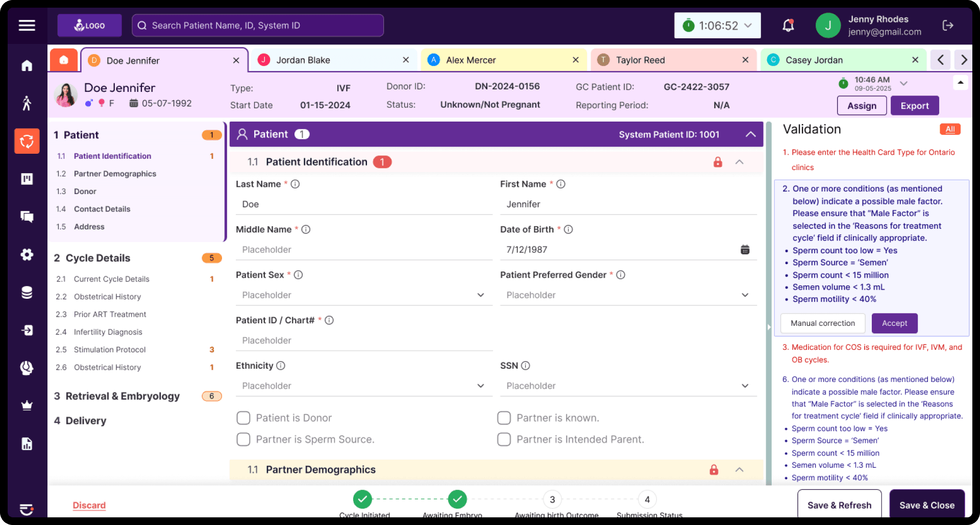Viewport: 980px width, 525px height.
Task: Enable the Partner is known checkbox
Action: [504, 418]
